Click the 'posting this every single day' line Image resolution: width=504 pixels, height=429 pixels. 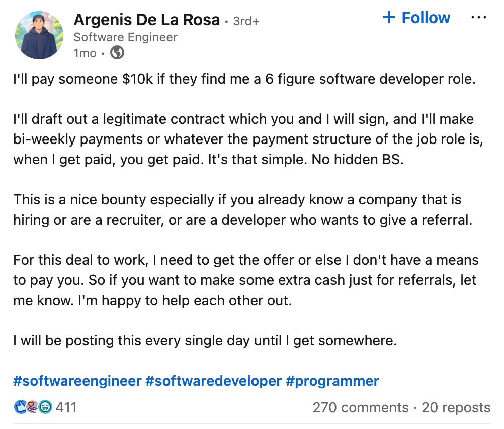tap(205, 341)
